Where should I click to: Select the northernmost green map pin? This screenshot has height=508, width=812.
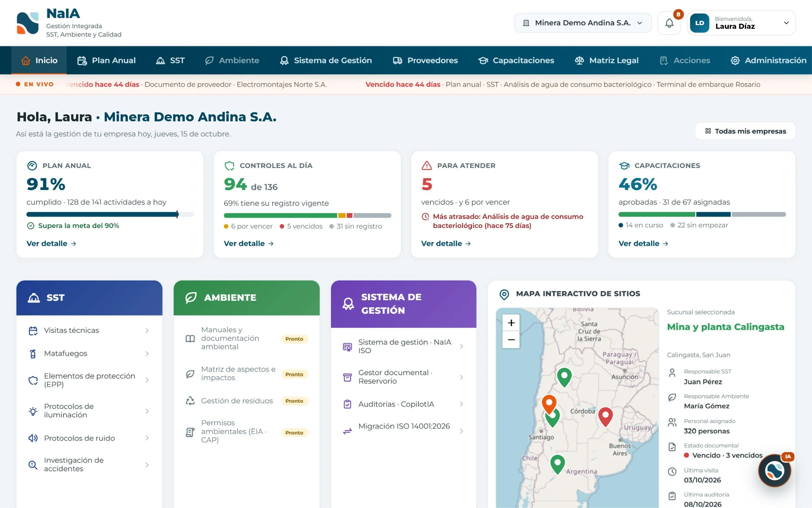coord(564,377)
